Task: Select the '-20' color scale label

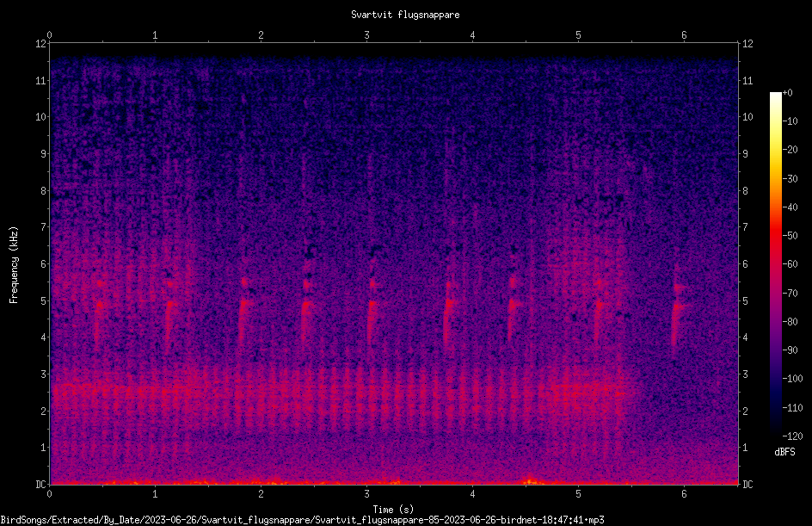Action: [790, 150]
